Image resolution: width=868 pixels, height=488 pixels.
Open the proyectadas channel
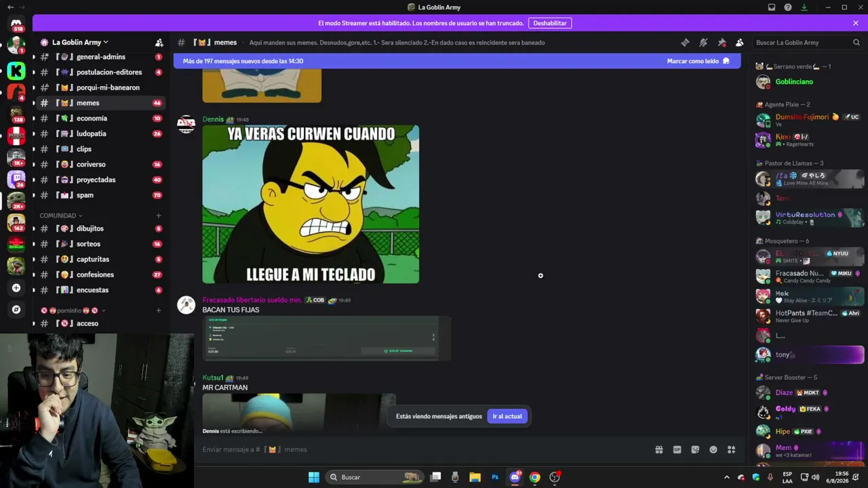tap(100, 180)
